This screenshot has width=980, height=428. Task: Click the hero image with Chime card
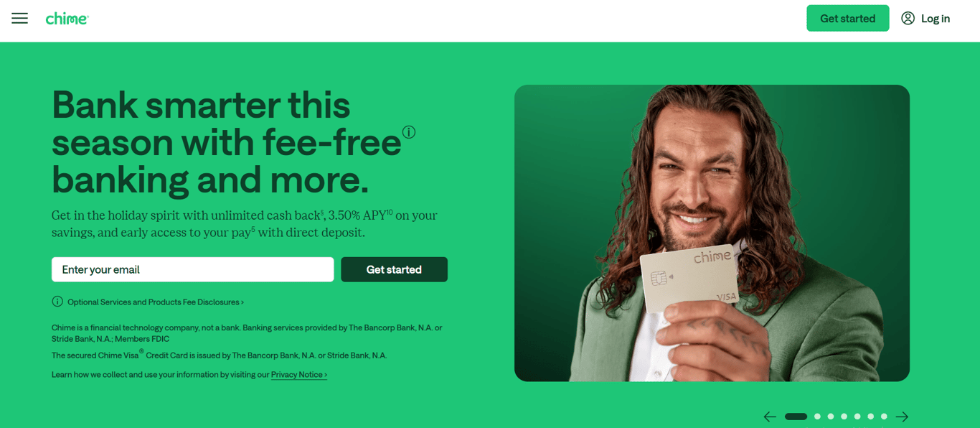click(x=712, y=233)
